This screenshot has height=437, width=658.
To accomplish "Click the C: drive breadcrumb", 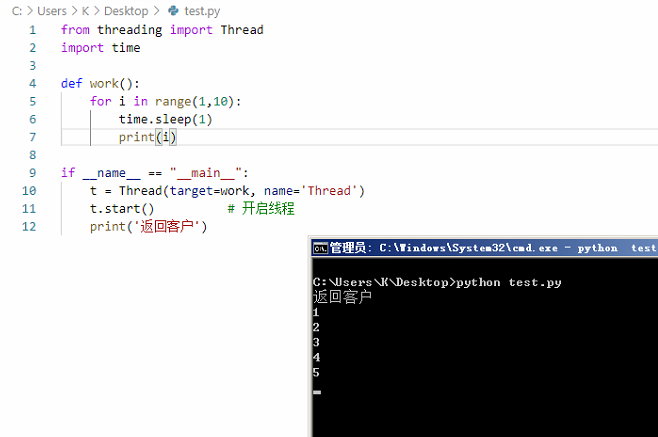I will coord(17,11).
